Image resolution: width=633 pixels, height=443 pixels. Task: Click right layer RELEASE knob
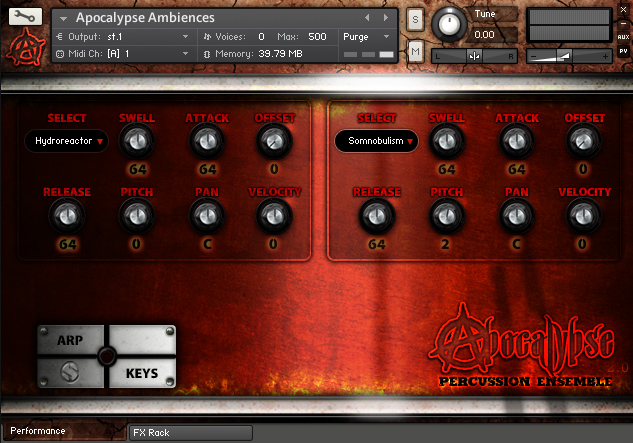click(x=377, y=216)
